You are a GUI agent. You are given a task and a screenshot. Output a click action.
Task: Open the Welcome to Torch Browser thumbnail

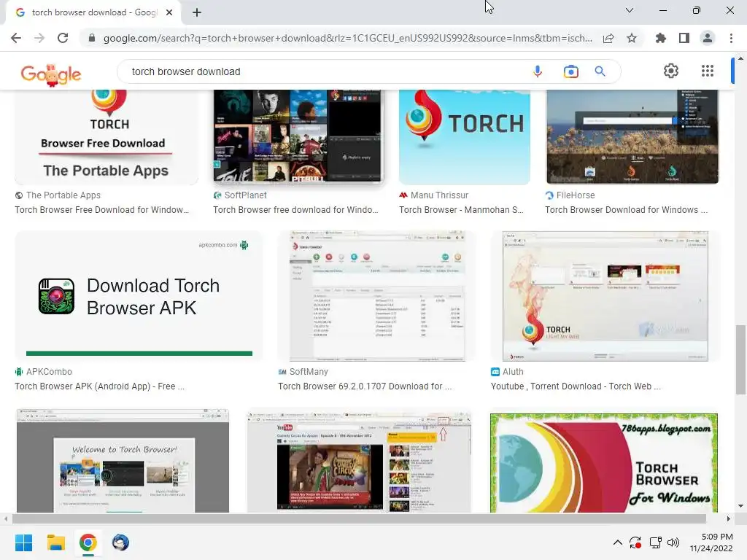click(x=123, y=460)
